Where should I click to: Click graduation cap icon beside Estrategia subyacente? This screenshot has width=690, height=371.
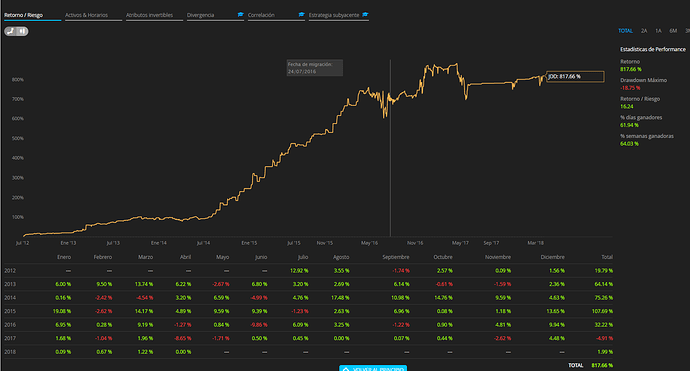click(x=365, y=15)
